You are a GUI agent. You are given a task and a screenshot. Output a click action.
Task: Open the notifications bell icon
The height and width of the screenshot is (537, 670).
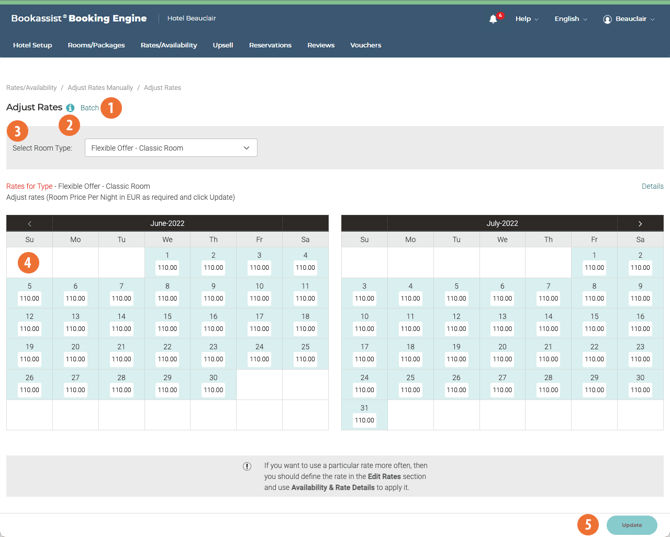click(x=493, y=19)
